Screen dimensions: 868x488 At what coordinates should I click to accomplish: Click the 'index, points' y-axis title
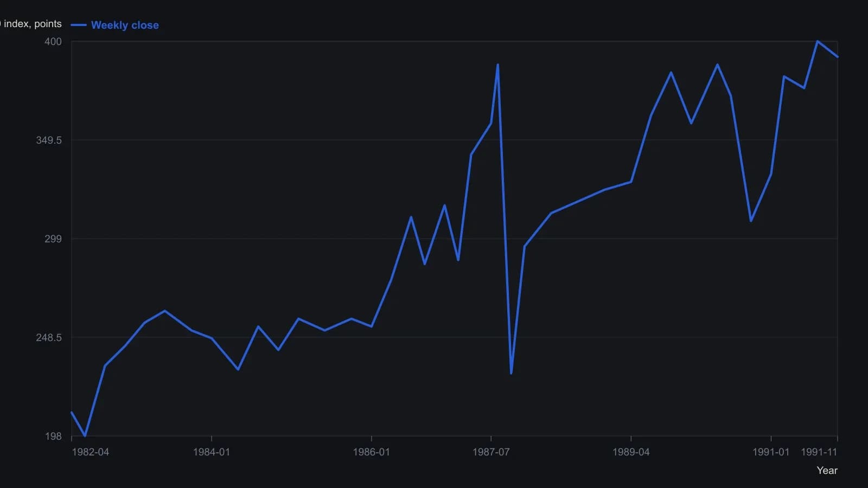pos(31,24)
